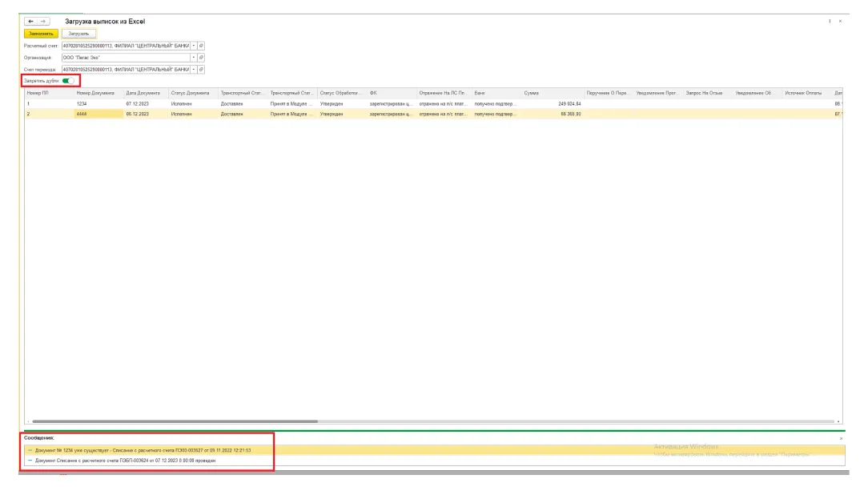The width and height of the screenshot is (868, 487).
Task: Go forward with the right arrow button
Action: [43, 21]
